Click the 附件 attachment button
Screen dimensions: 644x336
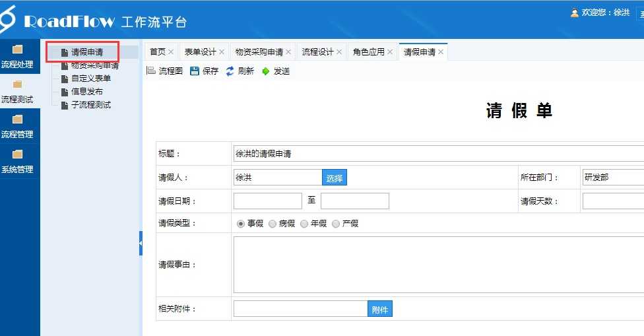pyautogui.click(x=380, y=309)
